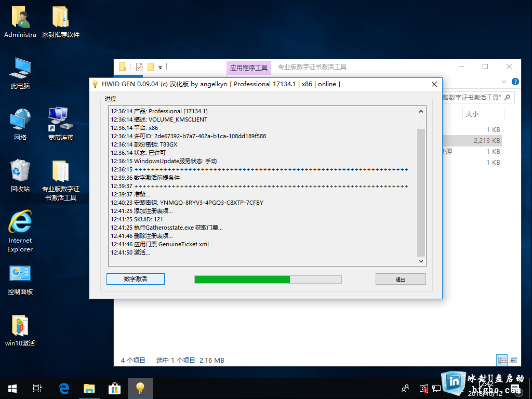Screen dimensions: 532x399
Task: Select the 网络 desktop icon
Action: (20, 125)
